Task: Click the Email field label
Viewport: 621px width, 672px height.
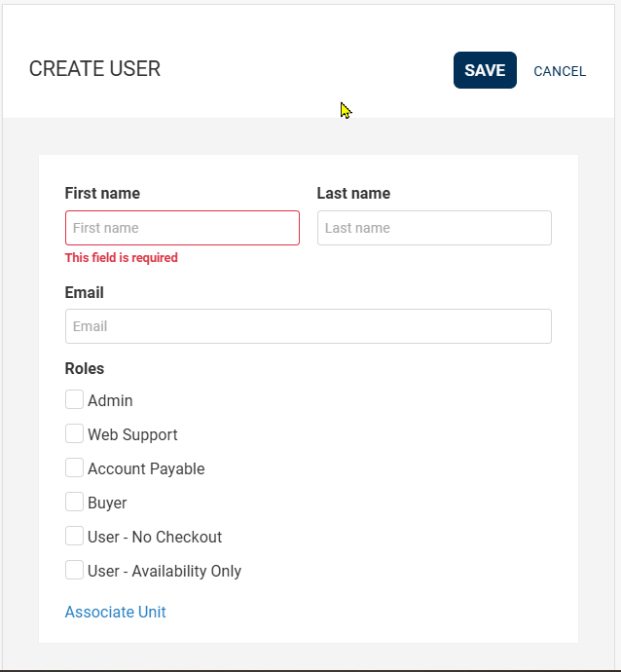Action: 85,293
